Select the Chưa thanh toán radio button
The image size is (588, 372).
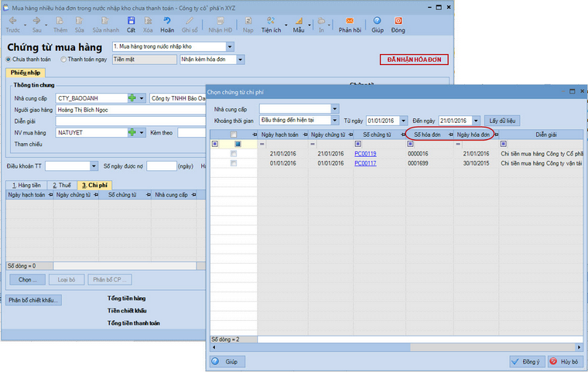tap(9, 60)
